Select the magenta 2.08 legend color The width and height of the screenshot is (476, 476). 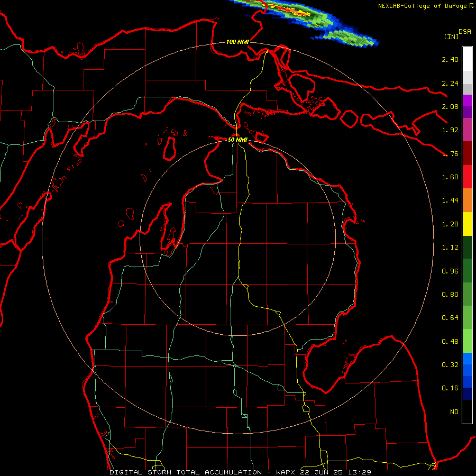coord(467,100)
